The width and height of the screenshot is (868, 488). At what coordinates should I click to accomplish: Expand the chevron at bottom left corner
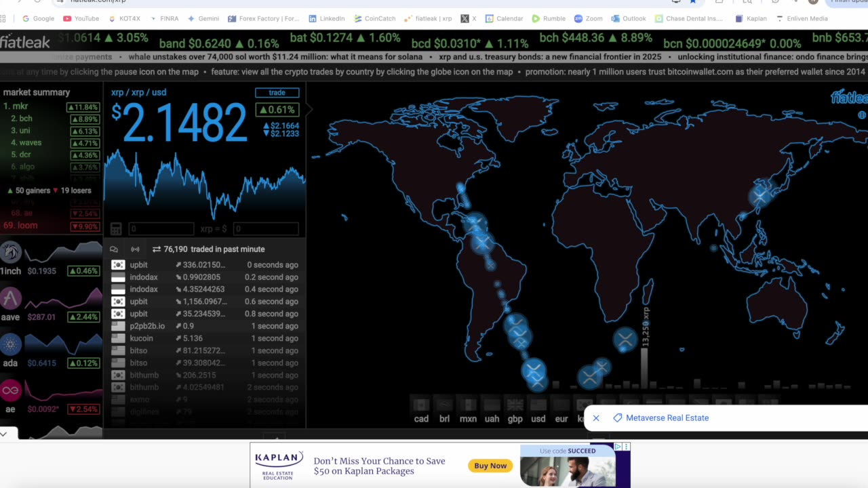pyautogui.click(x=4, y=434)
